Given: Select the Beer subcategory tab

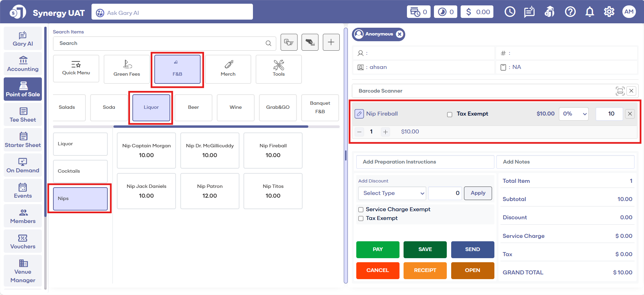Looking at the screenshot, I should point(193,107).
